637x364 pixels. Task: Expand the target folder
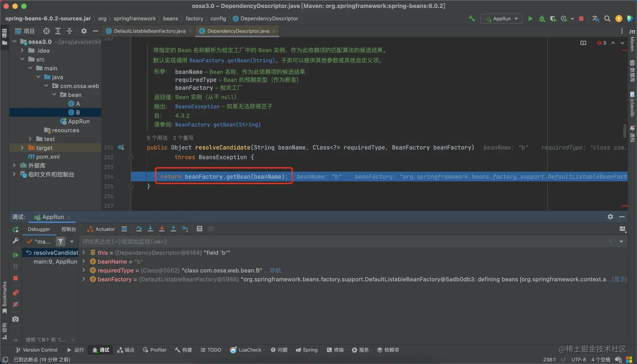coord(22,148)
